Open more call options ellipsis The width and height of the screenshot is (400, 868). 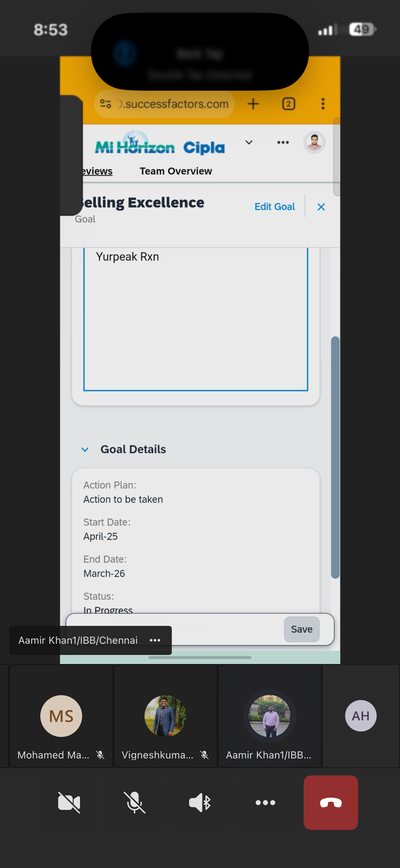click(265, 802)
